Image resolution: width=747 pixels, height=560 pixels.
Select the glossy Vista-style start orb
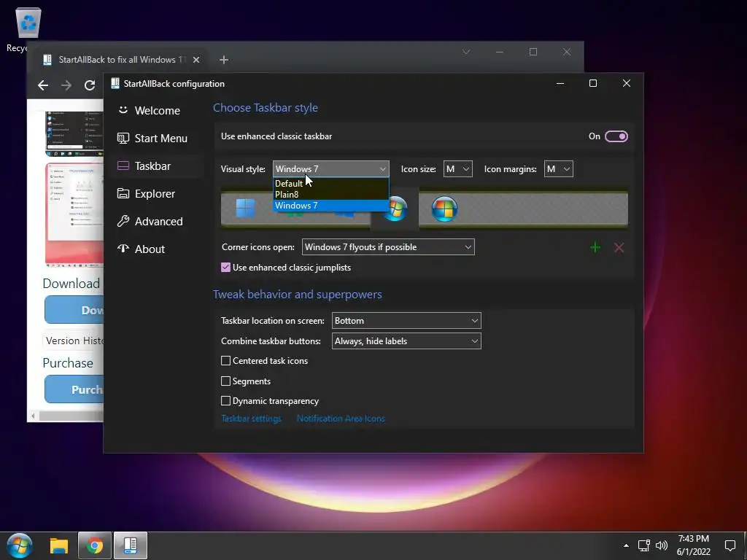[x=444, y=209]
